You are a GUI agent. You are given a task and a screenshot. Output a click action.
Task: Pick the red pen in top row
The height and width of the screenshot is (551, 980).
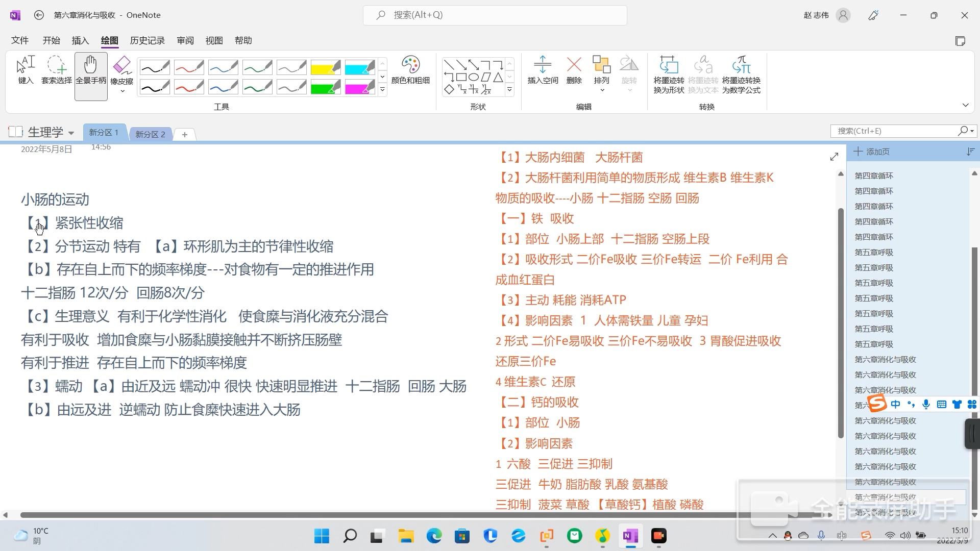[x=189, y=67]
